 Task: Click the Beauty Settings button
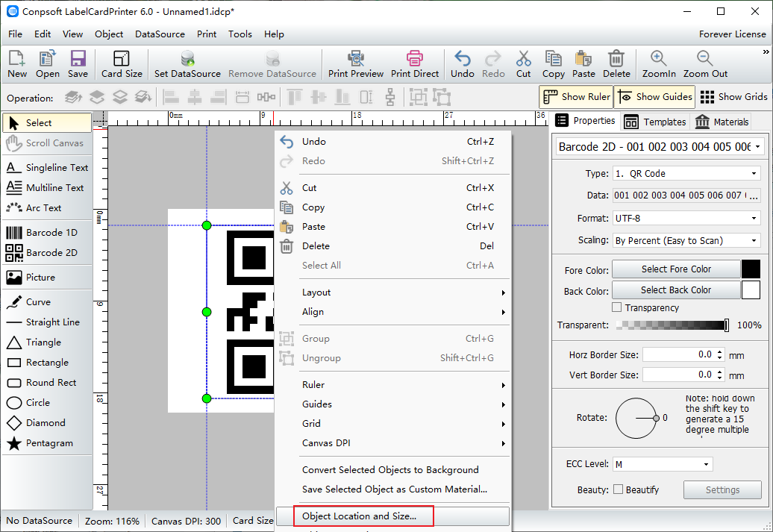(x=722, y=489)
